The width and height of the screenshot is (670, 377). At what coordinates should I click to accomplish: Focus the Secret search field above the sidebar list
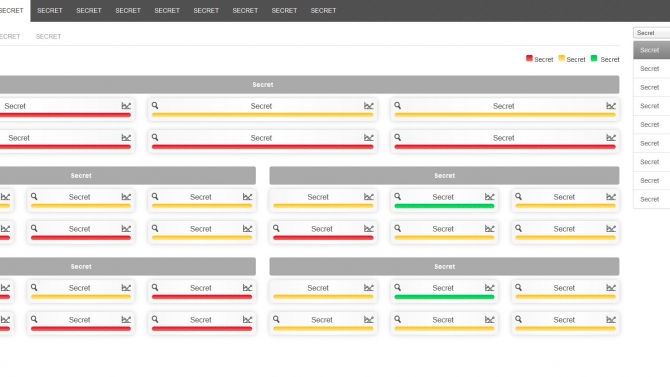(x=652, y=33)
